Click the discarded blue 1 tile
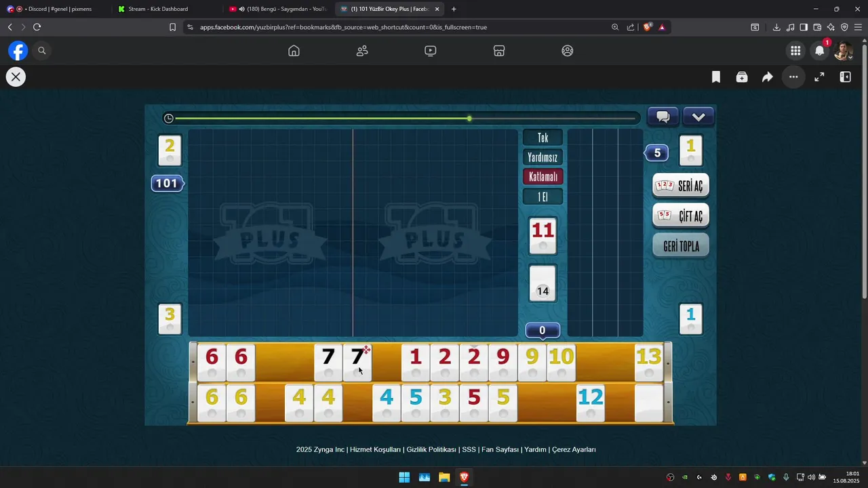The width and height of the screenshot is (868, 488). (x=690, y=319)
